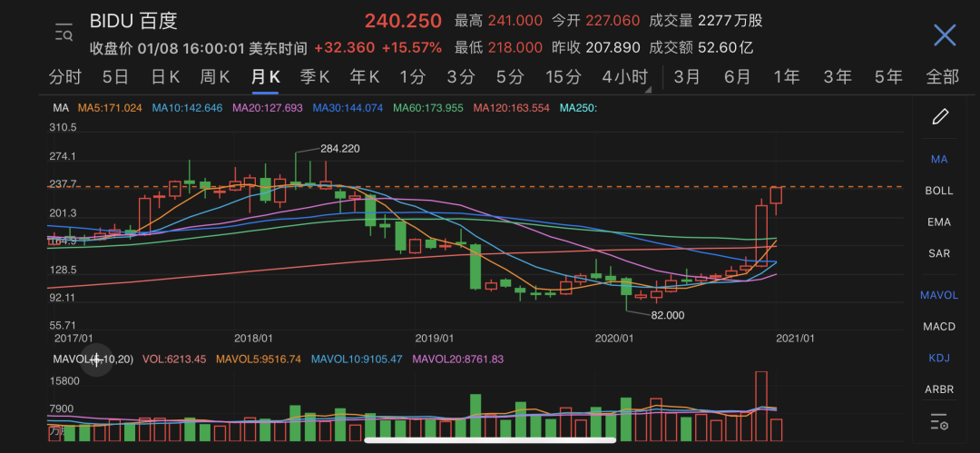Viewport: 980px width, 453px height.
Task: Set the range to 3年
Action: coord(838,77)
